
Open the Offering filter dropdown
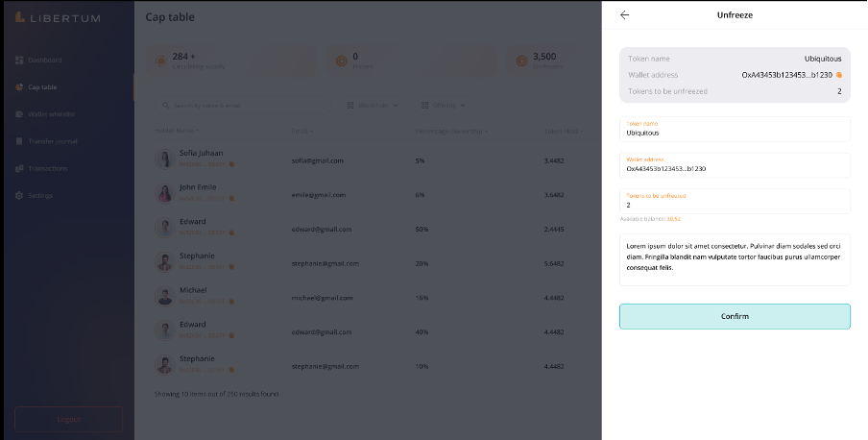pyautogui.click(x=444, y=106)
